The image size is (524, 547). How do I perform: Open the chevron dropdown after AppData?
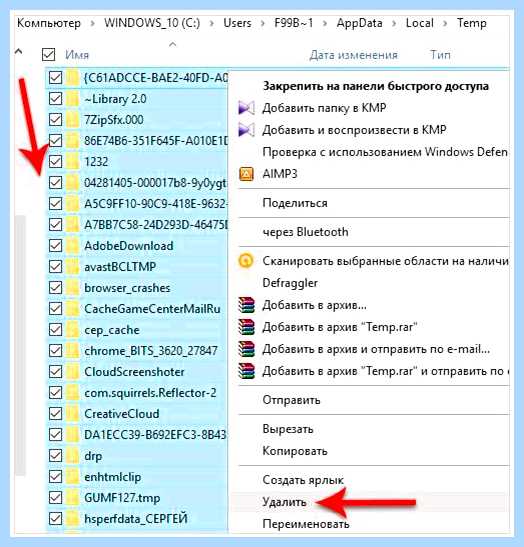point(394,23)
